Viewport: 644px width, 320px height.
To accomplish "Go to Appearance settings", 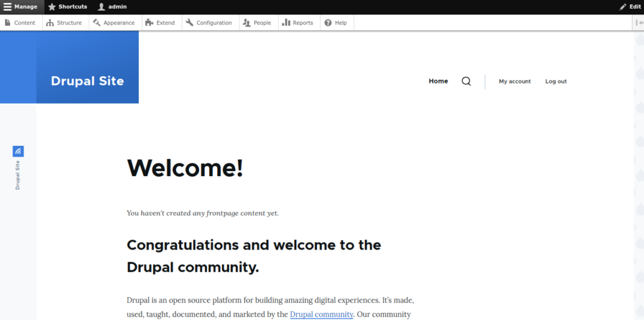I will click(x=114, y=23).
